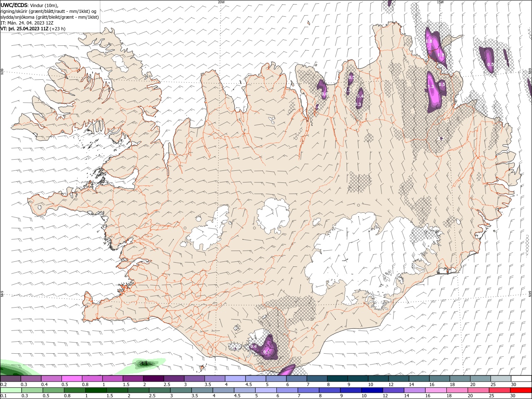Click the '(+23 h)' forecast offset text
This screenshot has width=532, height=399.
coord(57,29)
